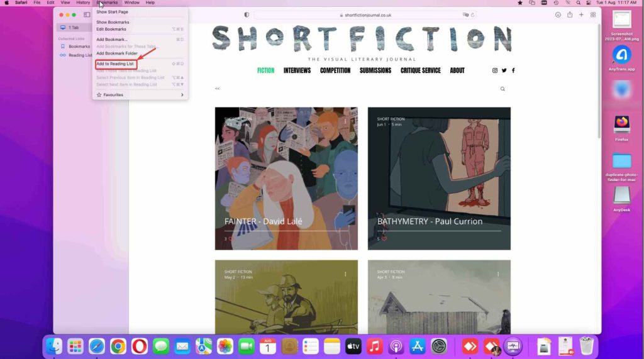The width and height of the screenshot is (644, 359).
Task: Open the View menu
Action: click(65, 3)
